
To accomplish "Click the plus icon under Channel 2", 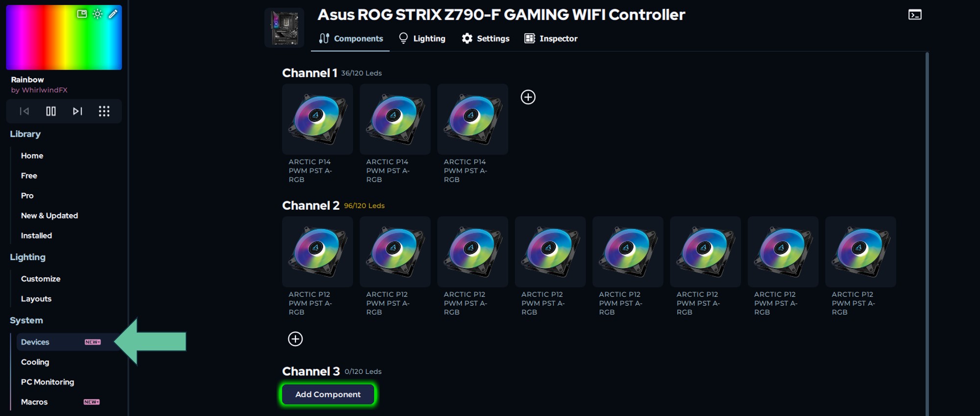I will 295,339.
